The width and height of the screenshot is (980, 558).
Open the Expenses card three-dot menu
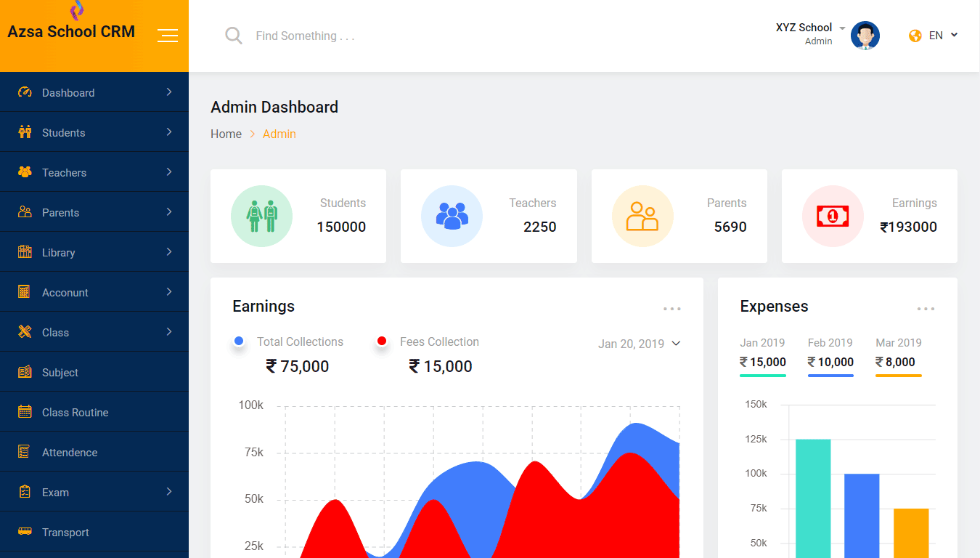click(x=926, y=309)
